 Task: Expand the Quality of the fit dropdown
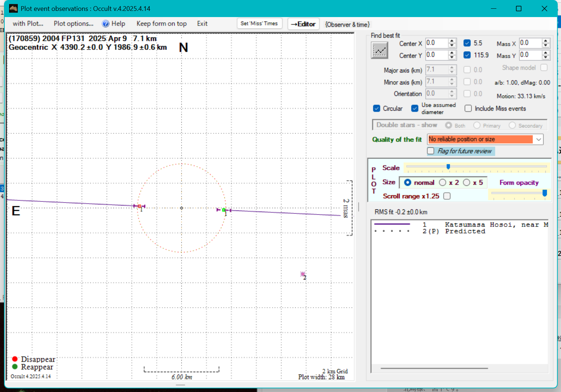coord(538,139)
